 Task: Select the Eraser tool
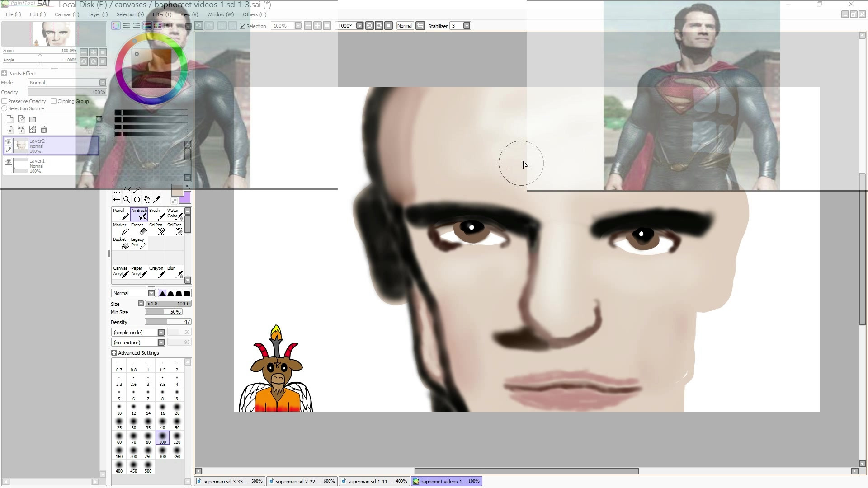(139, 229)
